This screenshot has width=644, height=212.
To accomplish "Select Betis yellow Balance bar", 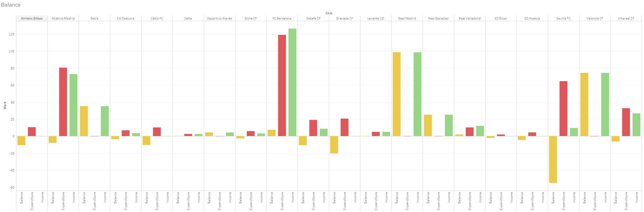I will click(x=84, y=121).
